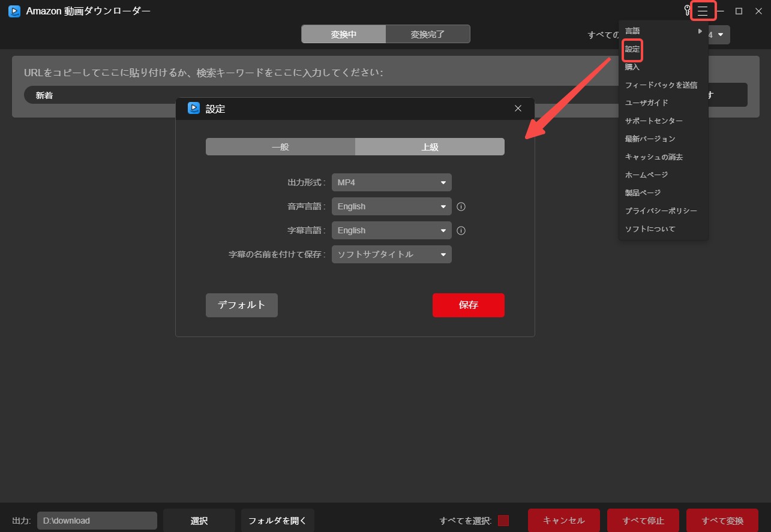Click the key registration icon

[x=688, y=11]
